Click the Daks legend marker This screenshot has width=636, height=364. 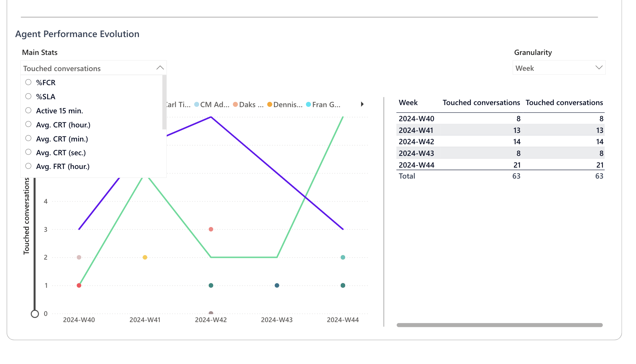pos(235,104)
